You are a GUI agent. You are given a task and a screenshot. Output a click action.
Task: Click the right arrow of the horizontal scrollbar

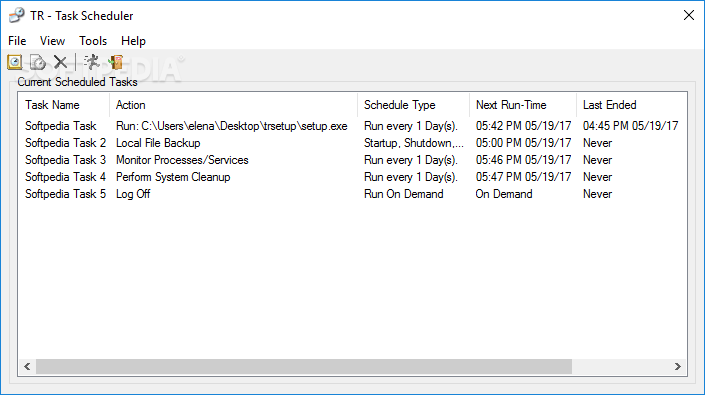click(678, 367)
